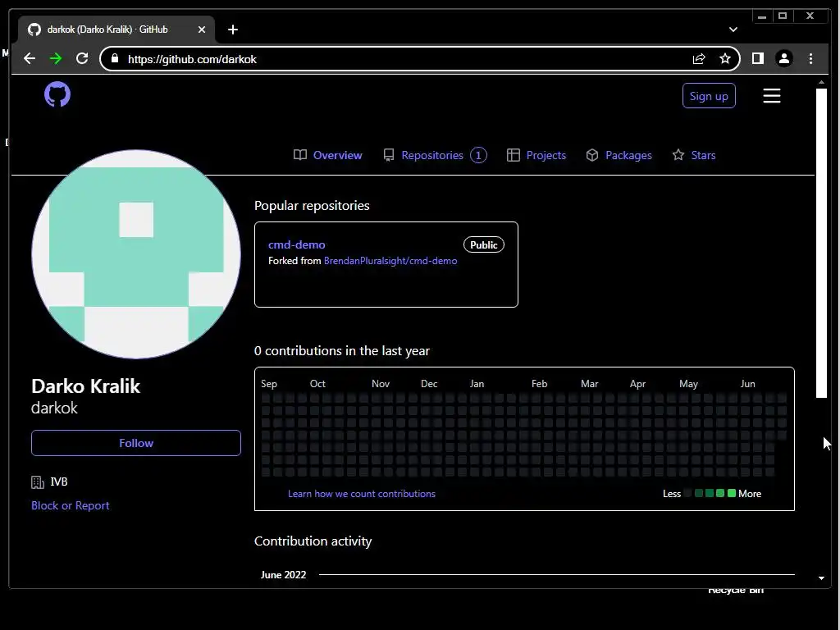This screenshot has width=840, height=630.
Task: Open Chrome profile avatar
Action: 783,58
